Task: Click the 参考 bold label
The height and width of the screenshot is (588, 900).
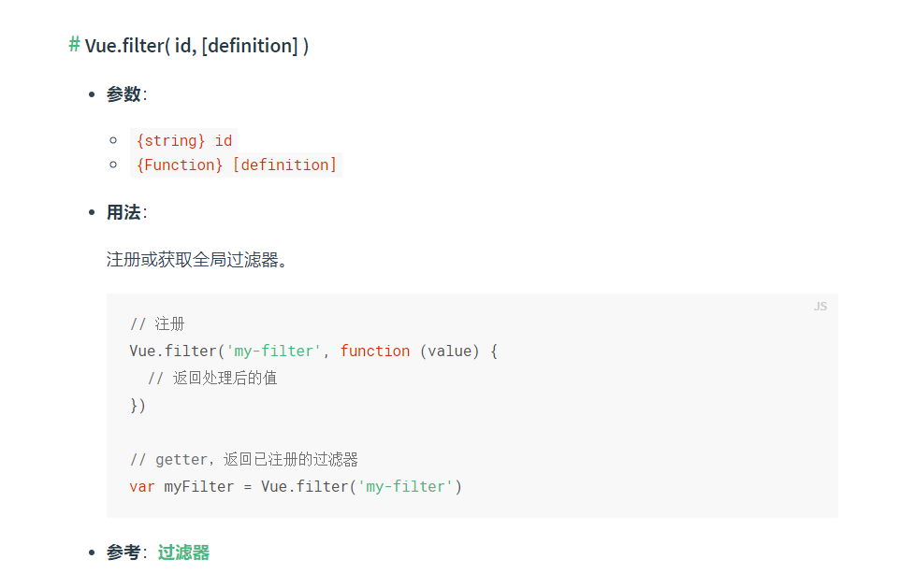Action: pyautogui.click(x=123, y=552)
